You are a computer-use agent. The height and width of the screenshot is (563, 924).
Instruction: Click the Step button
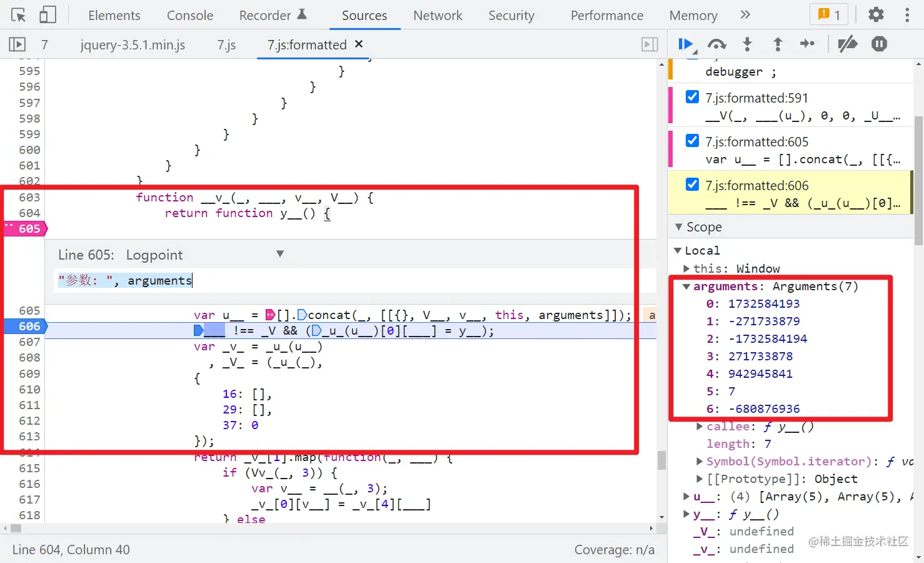pos(808,44)
